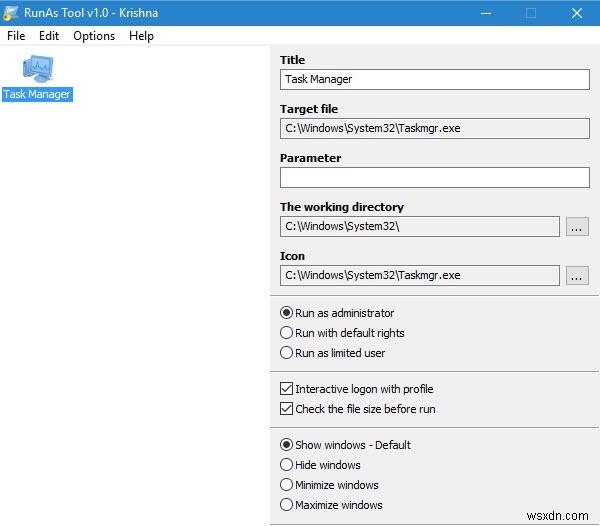Click the Target file field
The height and width of the screenshot is (526, 600).
[x=434, y=128]
